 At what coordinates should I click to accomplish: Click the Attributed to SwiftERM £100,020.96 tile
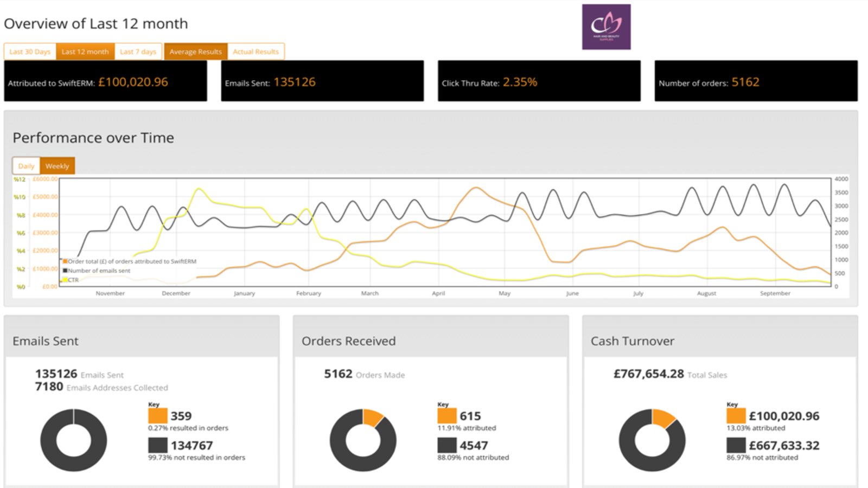pyautogui.click(x=105, y=81)
